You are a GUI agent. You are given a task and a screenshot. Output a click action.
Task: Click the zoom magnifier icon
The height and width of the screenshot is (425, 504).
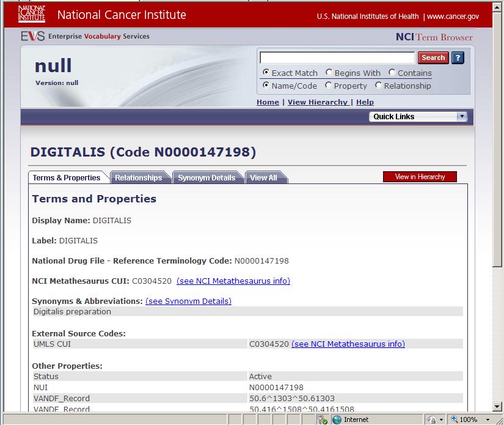[x=455, y=419]
